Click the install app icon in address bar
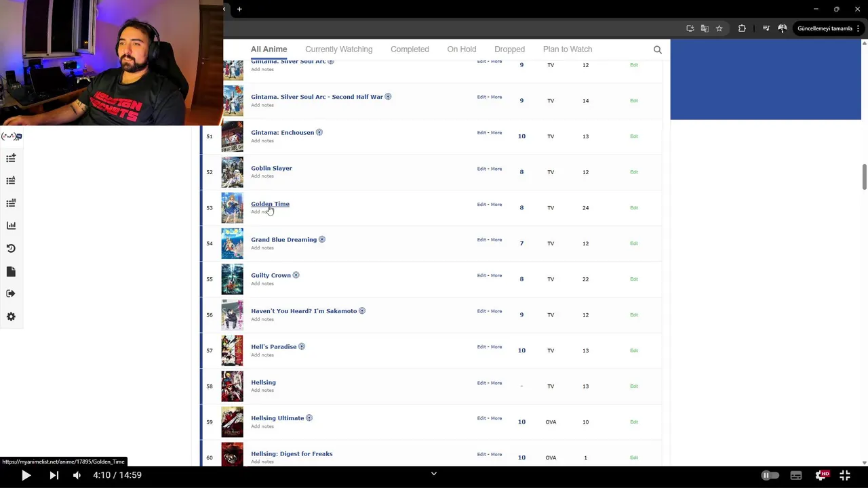868x488 pixels. 690,28
